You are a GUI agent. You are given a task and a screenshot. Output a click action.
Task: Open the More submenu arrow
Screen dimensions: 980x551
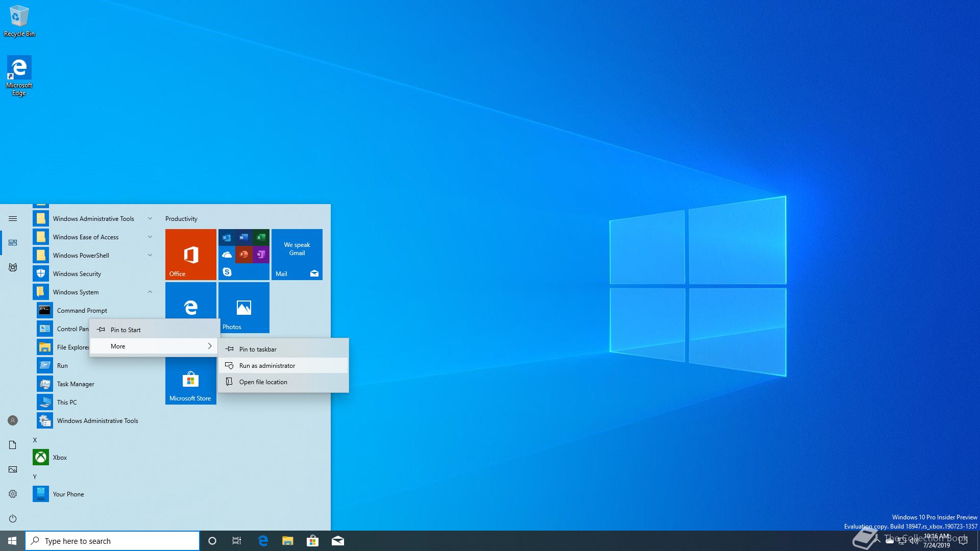210,346
